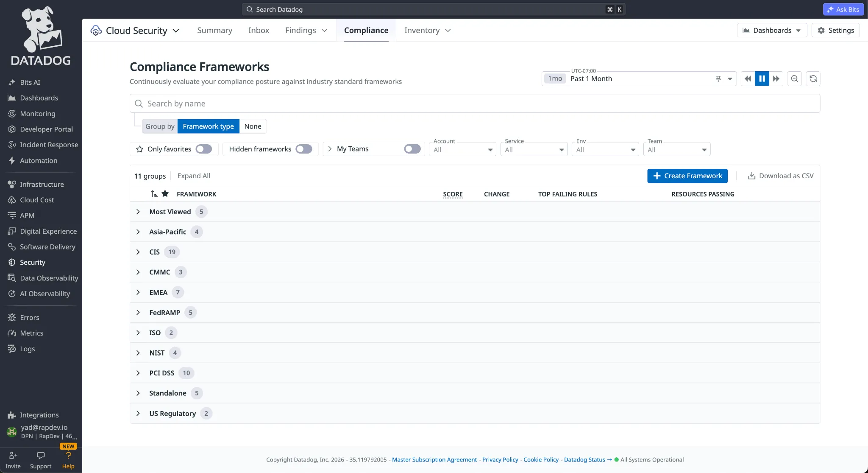Open Automation in the sidebar
Viewport: 868px width, 473px height.
[x=32, y=160]
